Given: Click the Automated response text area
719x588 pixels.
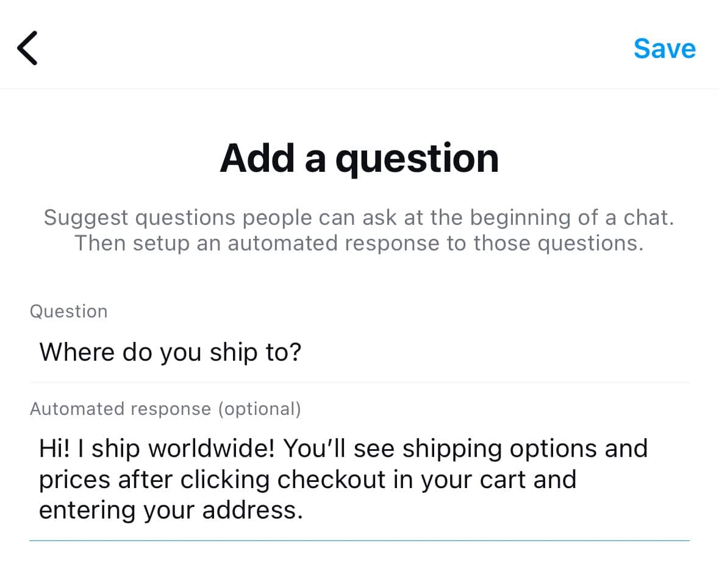Looking at the screenshot, I should click(x=305, y=479).
